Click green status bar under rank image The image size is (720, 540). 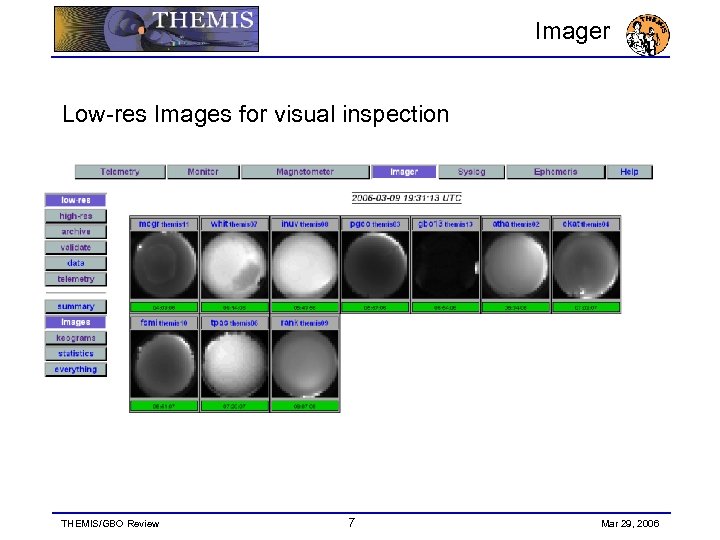[x=305, y=406]
